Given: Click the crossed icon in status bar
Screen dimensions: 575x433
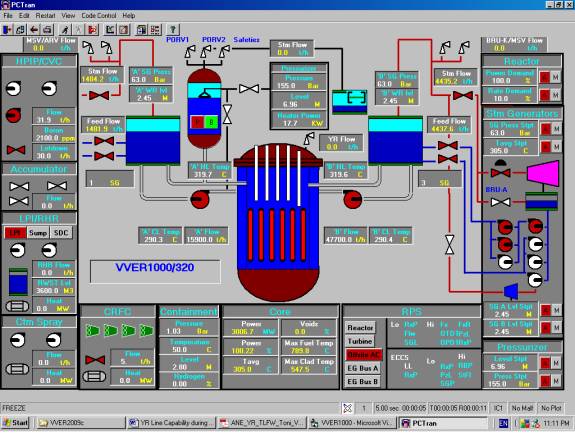Looking at the screenshot, I should pyautogui.click(x=348, y=408).
